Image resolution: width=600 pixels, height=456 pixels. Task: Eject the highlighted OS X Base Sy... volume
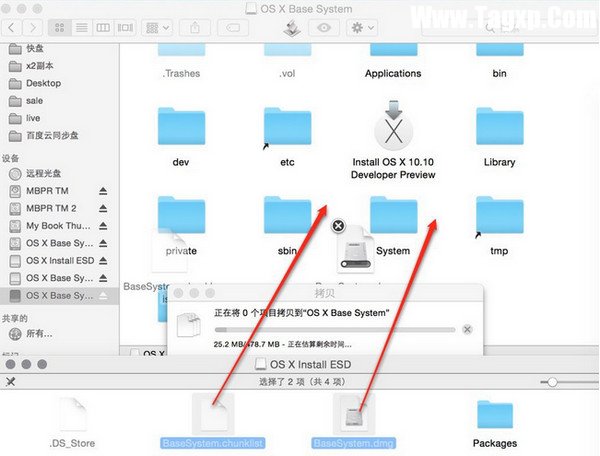pyautogui.click(x=103, y=295)
